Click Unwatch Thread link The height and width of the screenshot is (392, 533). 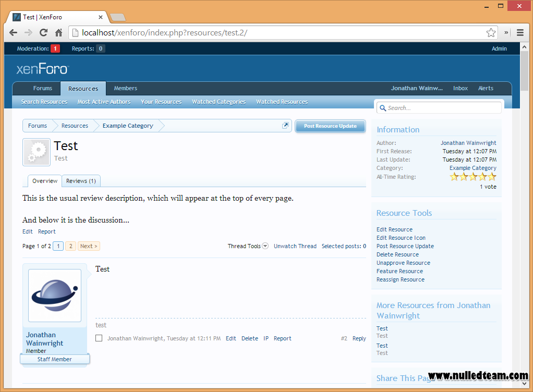click(295, 246)
